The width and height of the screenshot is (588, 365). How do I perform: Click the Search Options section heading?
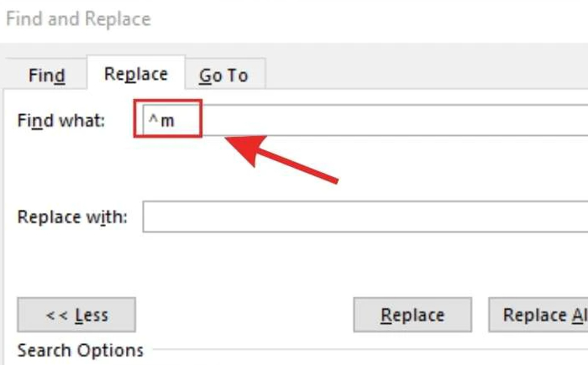point(81,351)
